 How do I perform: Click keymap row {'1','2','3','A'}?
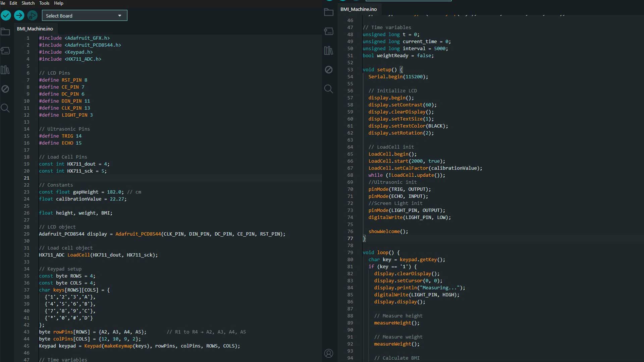(x=70, y=297)
